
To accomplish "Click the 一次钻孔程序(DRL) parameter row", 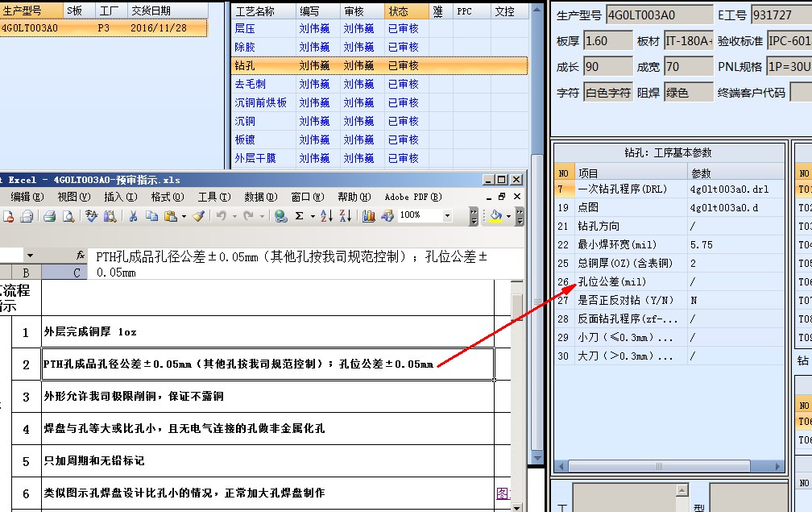I will coord(669,189).
